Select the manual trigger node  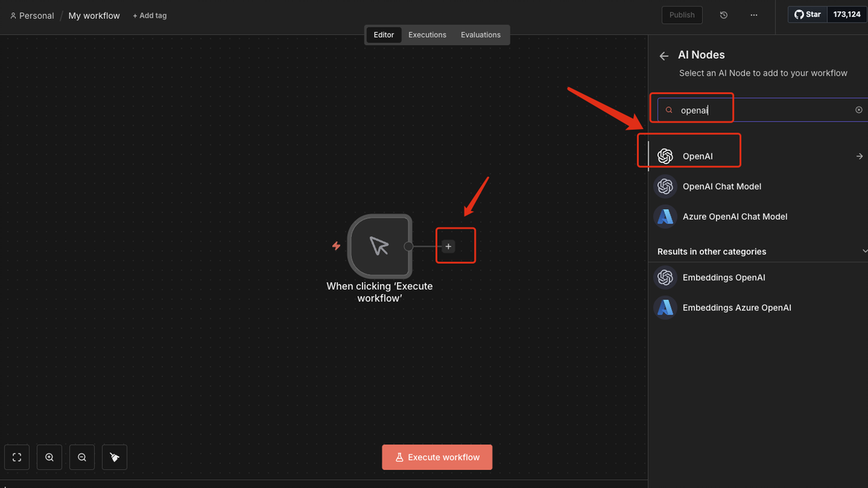pos(380,246)
